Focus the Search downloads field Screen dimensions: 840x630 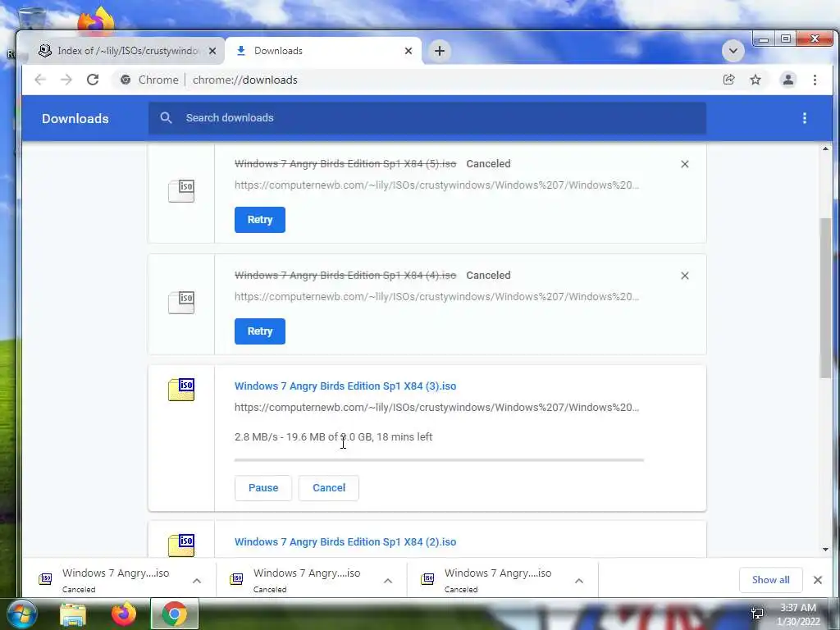pyautogui.click(x=427, y=118)
